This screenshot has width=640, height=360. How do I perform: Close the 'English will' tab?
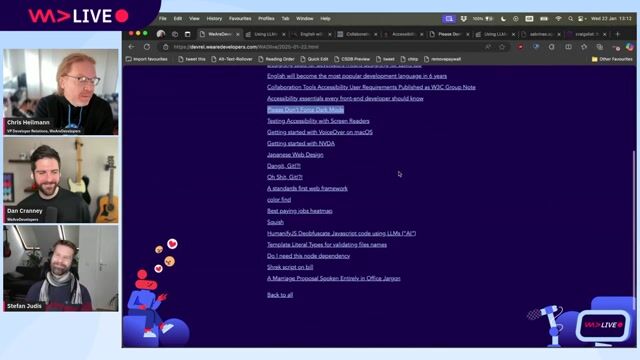330,34
